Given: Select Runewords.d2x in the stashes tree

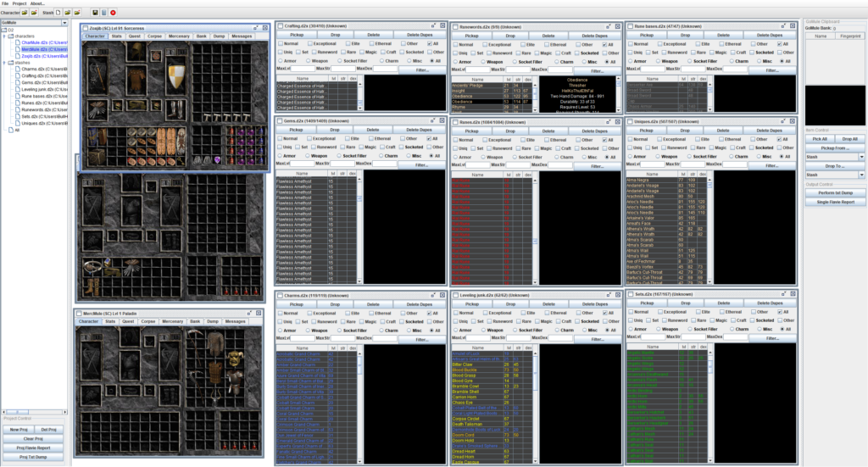Looking at the screenshot, I should pos(44,109).
